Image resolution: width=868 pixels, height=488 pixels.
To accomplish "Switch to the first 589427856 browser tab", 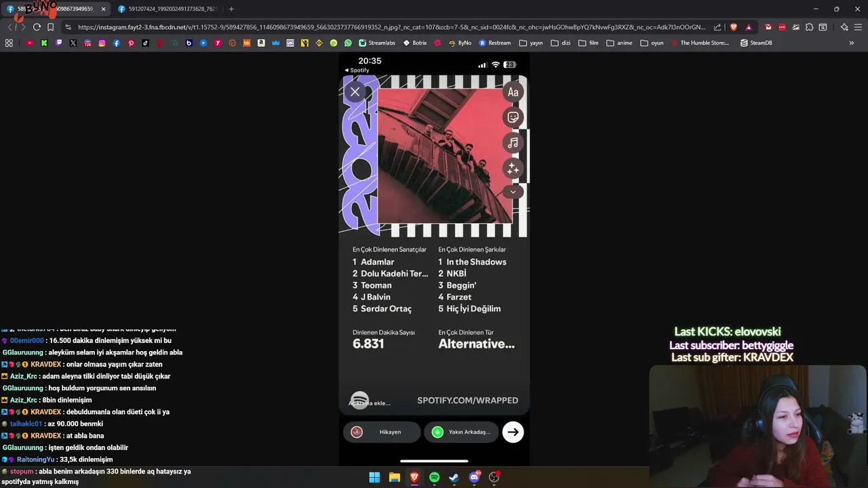I will (x=56, y=9).
